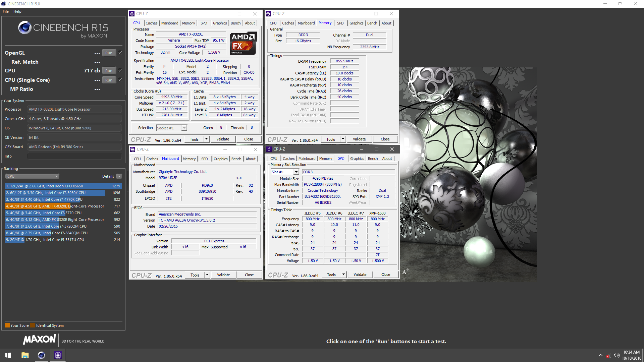Open the Windows Start menu
This screenshot has width=644, height=362.
pos(8,355)
